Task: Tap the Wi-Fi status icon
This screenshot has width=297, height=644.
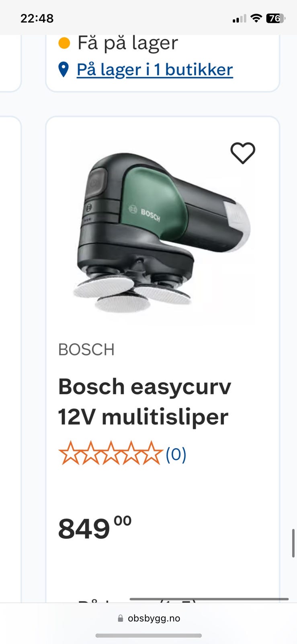Action: (x=256, y=18)
